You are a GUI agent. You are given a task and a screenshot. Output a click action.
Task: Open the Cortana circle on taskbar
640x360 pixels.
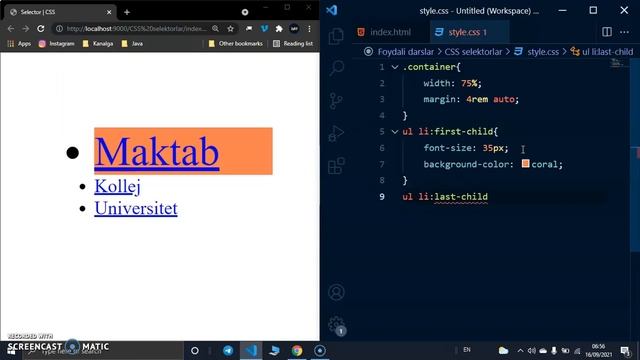click(x=195, y=351)
